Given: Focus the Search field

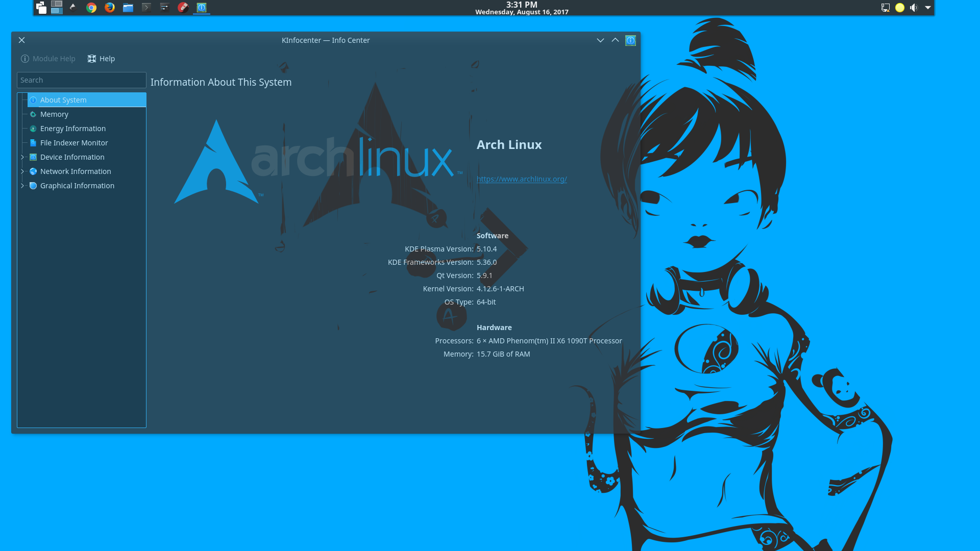Looking at the screenshot, I should pos(82,80).
